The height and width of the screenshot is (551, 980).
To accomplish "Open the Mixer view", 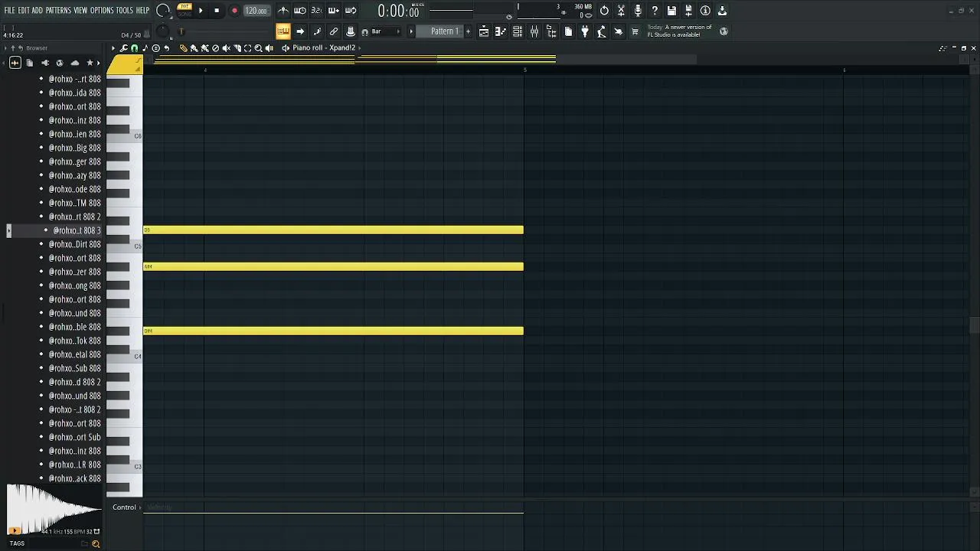I will tap(534, 31).
